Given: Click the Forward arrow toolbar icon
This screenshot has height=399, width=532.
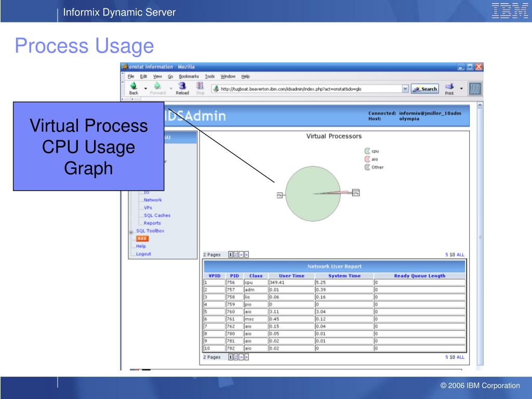Looking at the screenshot, I should pyautogui.click(x=157, y=86).
